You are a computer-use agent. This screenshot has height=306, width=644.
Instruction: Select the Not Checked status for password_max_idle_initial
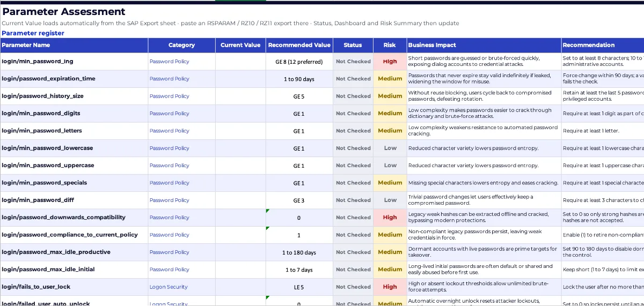tap(353, 270)
